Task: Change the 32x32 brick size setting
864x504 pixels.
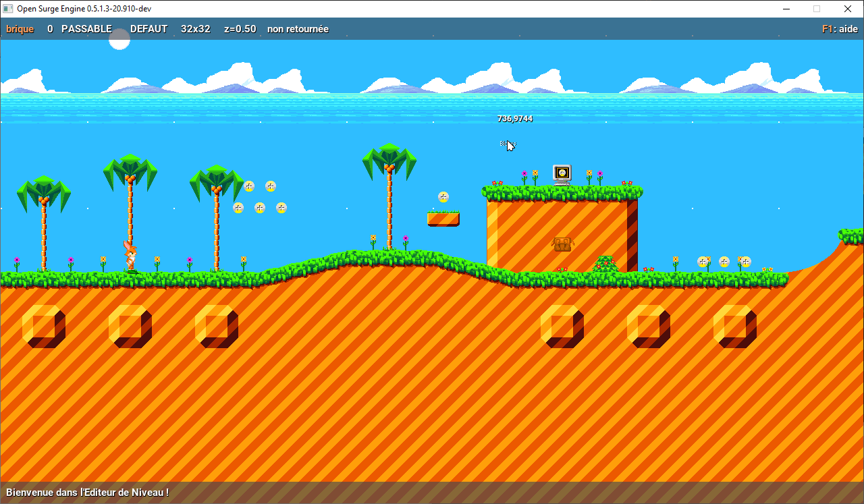Action: point(195,29)
